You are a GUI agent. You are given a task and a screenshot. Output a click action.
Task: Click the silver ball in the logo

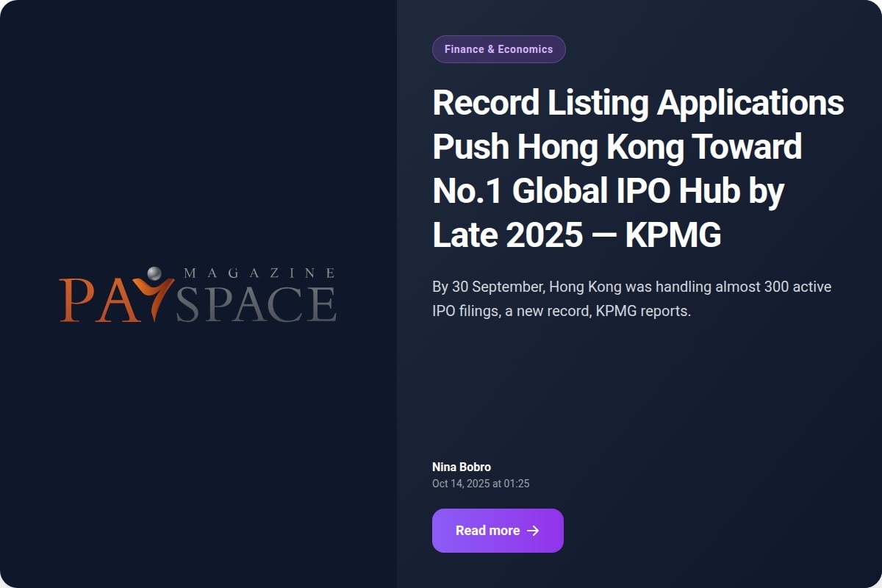[x=154, y=273]
